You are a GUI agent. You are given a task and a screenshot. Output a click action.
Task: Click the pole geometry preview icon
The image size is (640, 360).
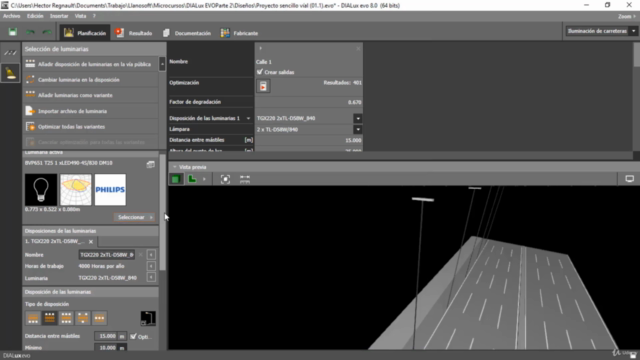click(148, 318)
